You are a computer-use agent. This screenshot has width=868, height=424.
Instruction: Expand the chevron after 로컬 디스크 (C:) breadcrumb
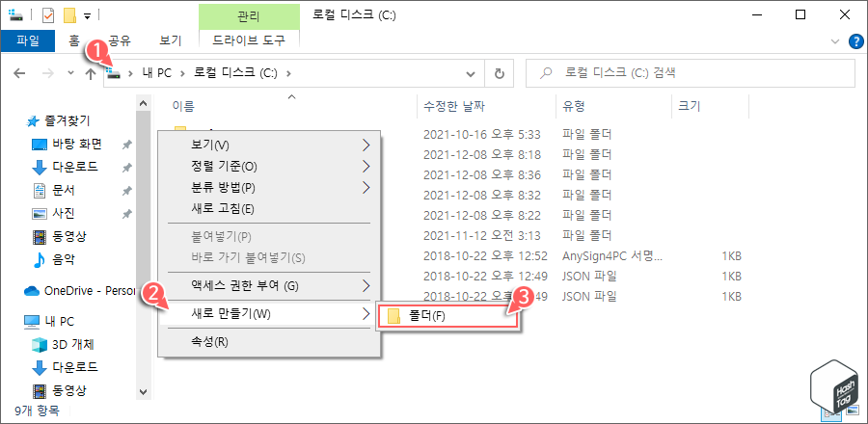(x=289, y=72)
